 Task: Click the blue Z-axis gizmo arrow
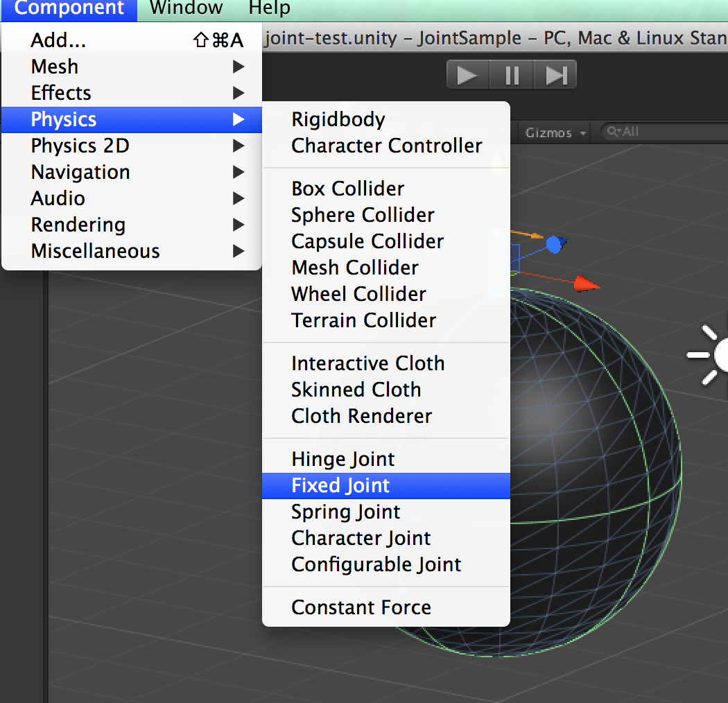[x=557, y=244]
